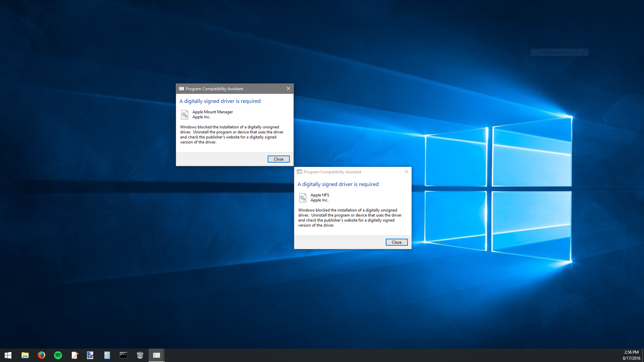Open Spotify from the taskbar
Viewport: 644px width, 362px height.
click(58, 355)
